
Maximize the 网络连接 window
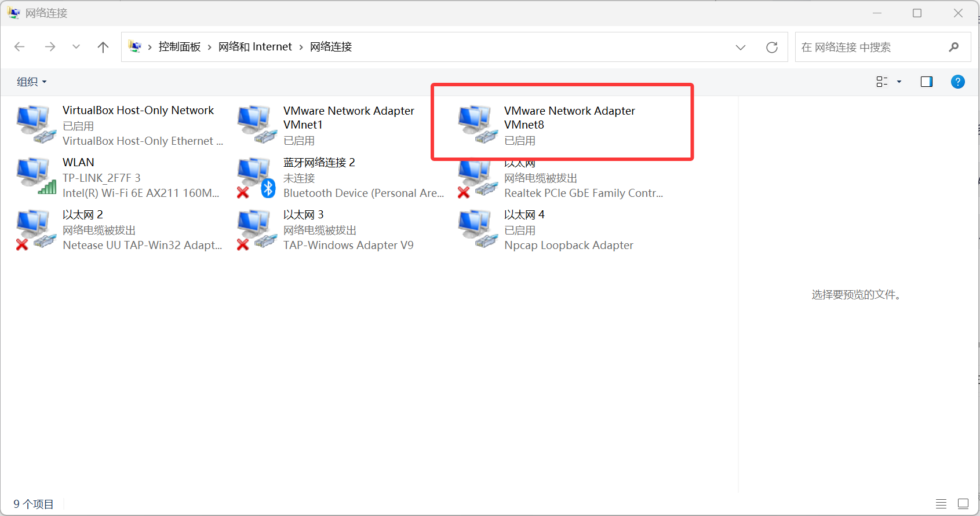coord(917,13)
